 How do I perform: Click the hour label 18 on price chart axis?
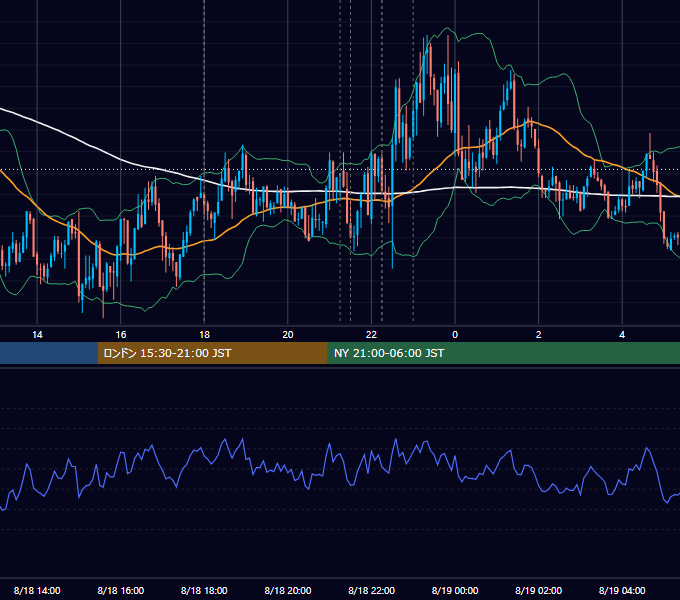204,335
